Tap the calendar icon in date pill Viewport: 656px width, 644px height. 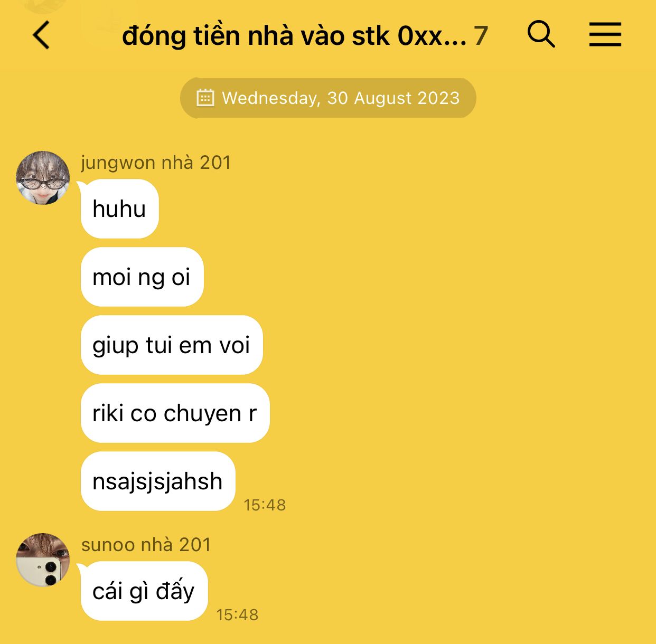205,98
